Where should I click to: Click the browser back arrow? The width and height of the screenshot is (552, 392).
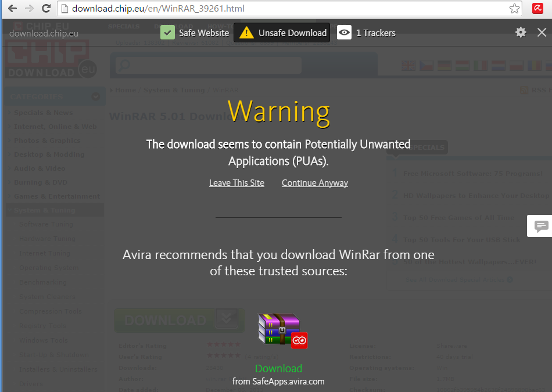[12, 9]
